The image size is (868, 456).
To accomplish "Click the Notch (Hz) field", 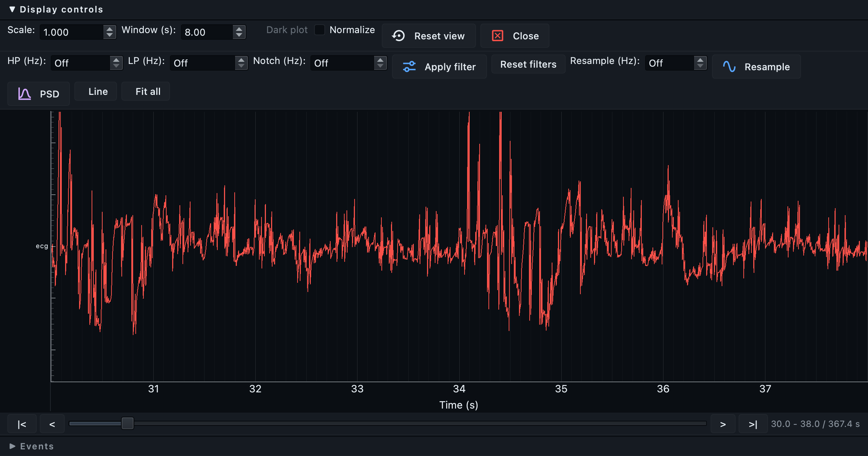I will [342, 63].
